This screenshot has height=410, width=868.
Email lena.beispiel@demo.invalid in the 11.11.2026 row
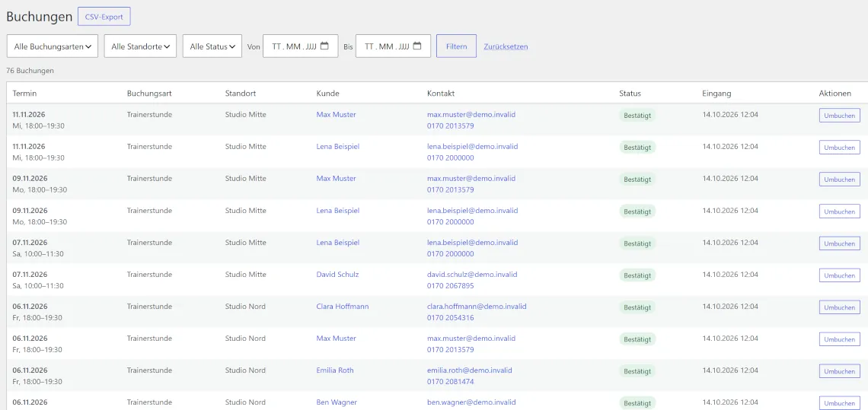click(x=473, y=147)
